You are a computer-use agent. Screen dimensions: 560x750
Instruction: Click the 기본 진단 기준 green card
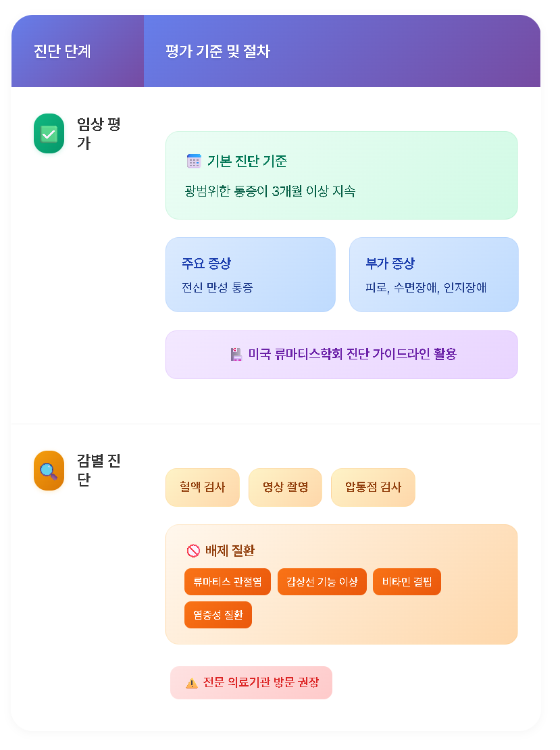341,175
